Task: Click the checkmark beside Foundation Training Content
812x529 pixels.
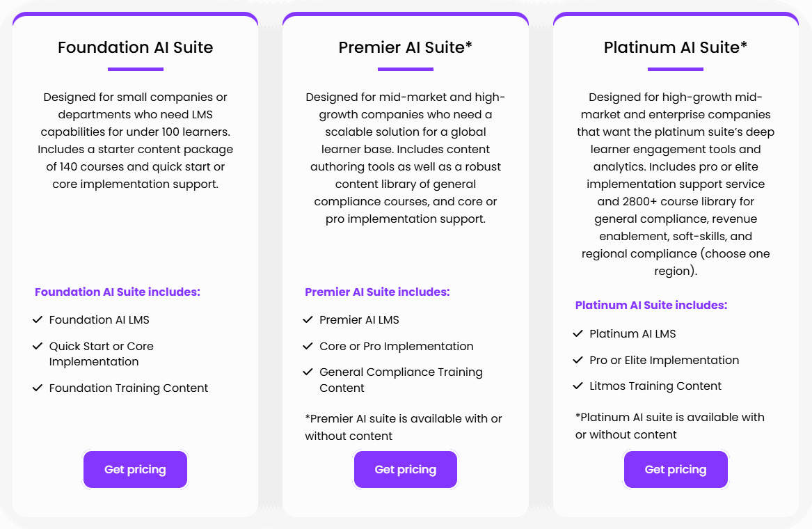Action: click(38, 388)
